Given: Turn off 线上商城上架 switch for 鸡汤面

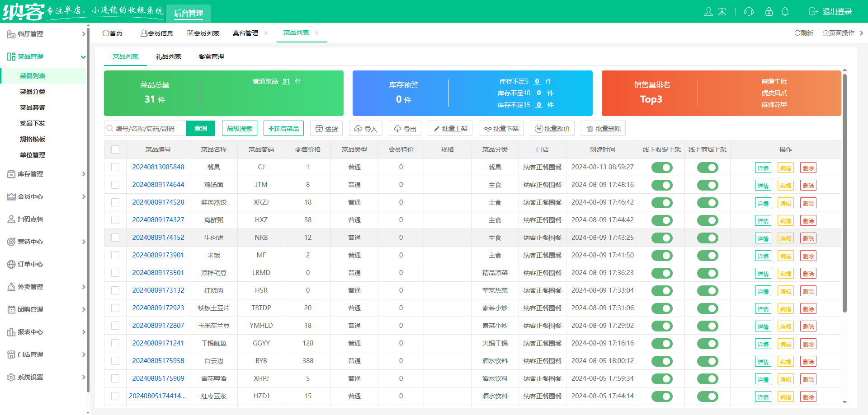Looking at the screenshot, I should 707,185.
